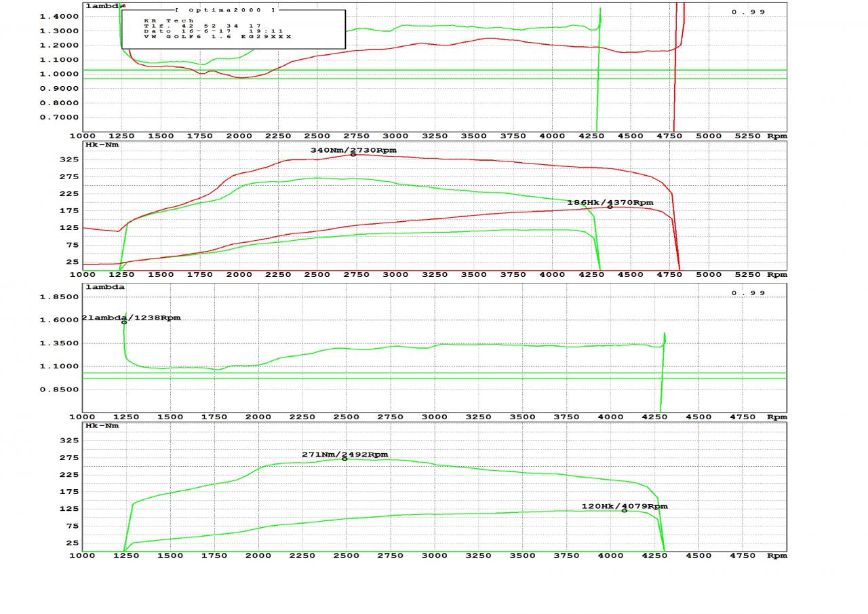This screenshot has height=614, width=868.
Task: Click the "271Nm/2492Rpm" peak torque label
Action: pyautogui.click(x=345, y=455)
